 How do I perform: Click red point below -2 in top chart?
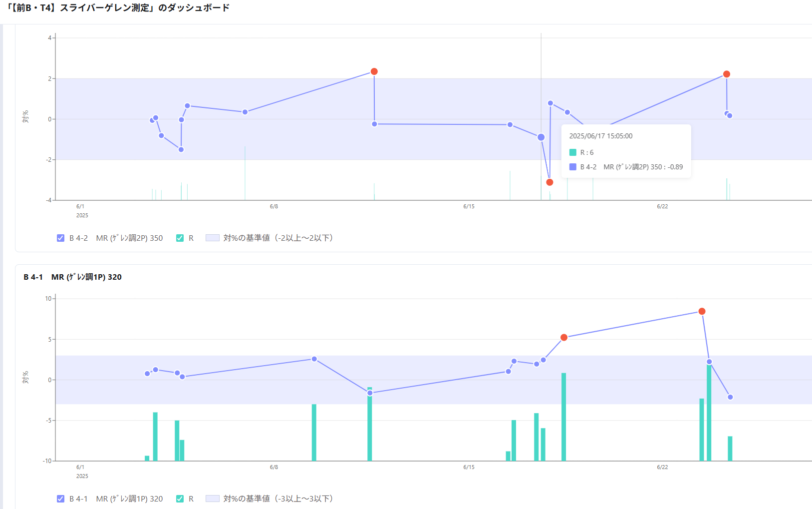tap(549, 182)
